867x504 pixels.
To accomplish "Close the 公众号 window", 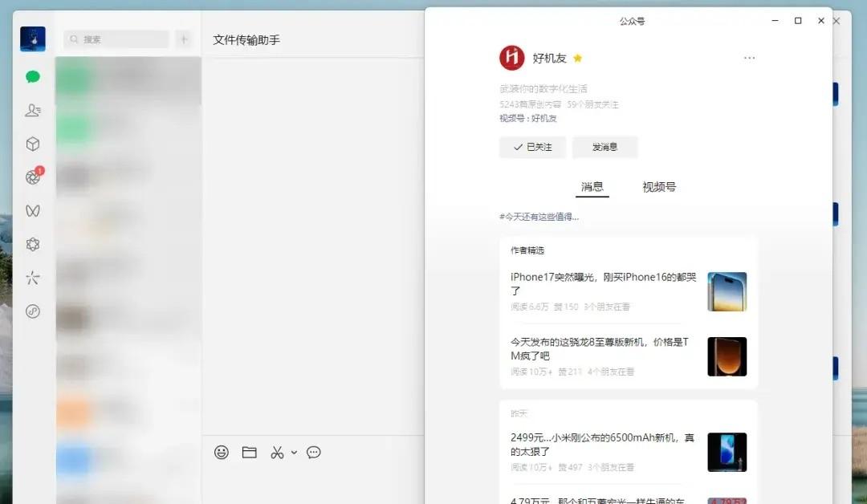I will (821, 20).
